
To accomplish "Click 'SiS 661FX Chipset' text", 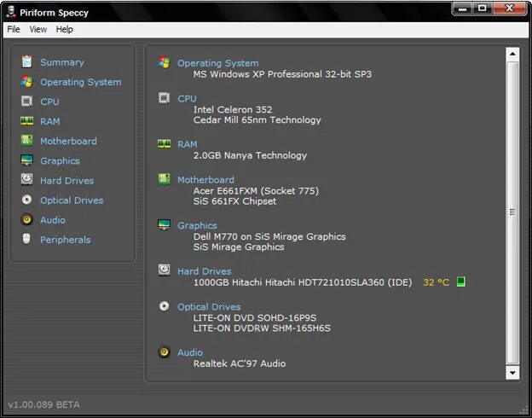I will [234, 201].
